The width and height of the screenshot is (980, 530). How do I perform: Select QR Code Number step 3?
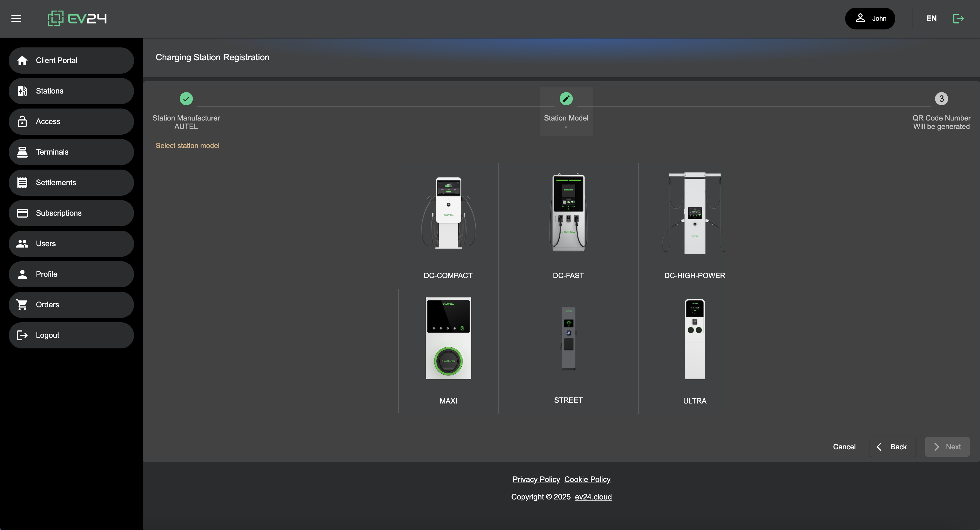941,99
